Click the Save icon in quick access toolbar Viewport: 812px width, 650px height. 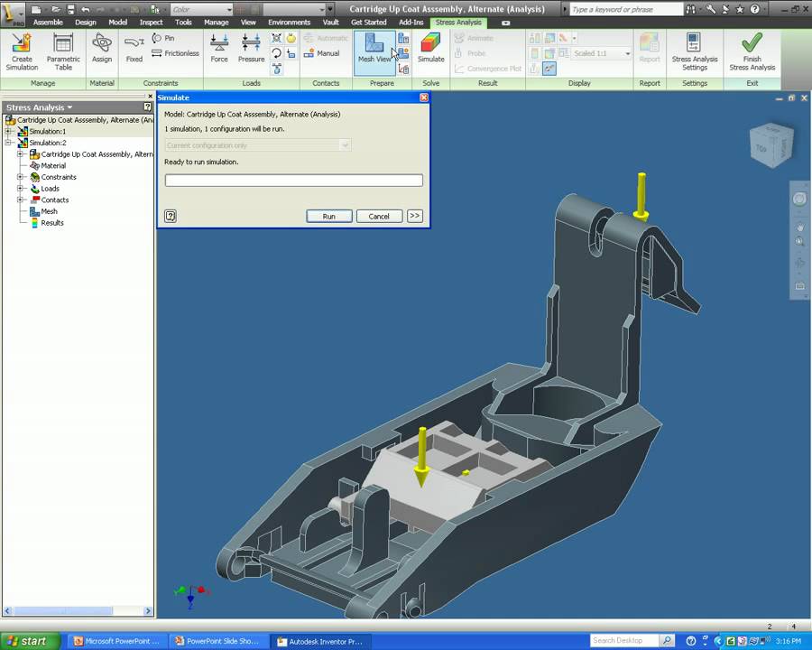click(x=71, y=9)
